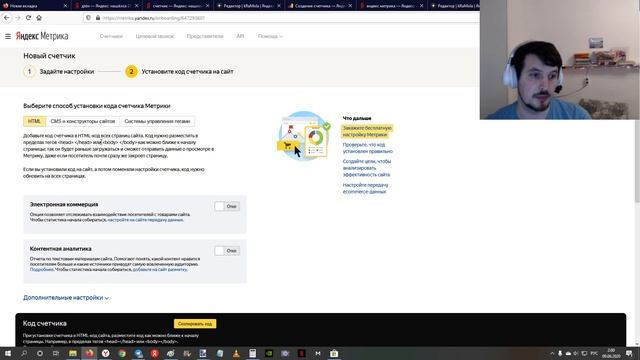Open Google Chrome from the taskbar

[122, 353]
